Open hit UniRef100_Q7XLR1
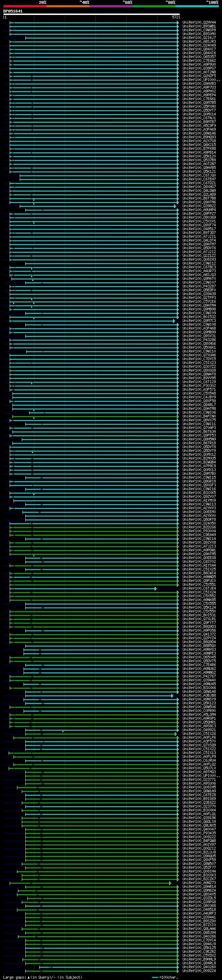This screenshot has width=222, height=980. click(x=199, y=619)
